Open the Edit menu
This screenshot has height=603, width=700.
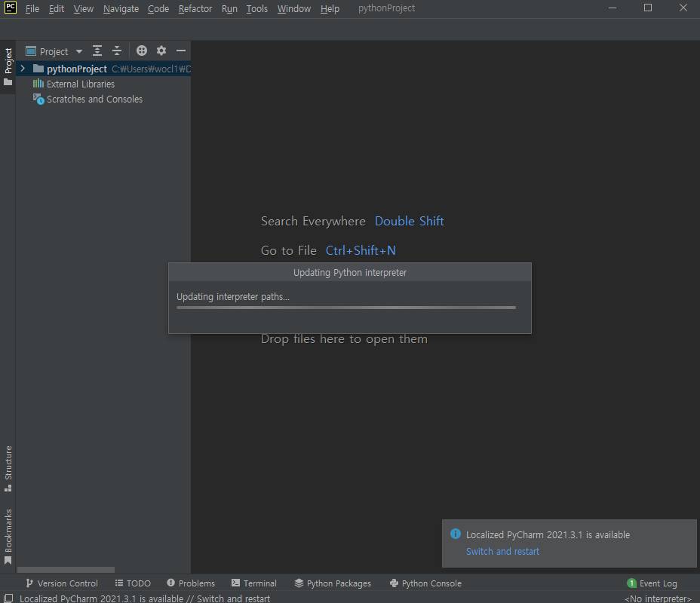[x=57, y=8]
